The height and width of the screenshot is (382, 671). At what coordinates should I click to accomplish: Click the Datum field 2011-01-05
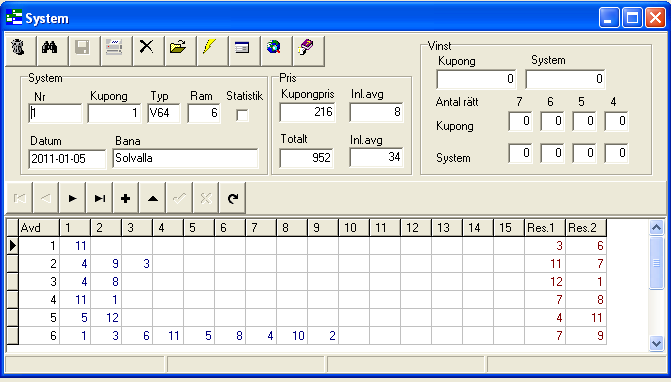67,159
